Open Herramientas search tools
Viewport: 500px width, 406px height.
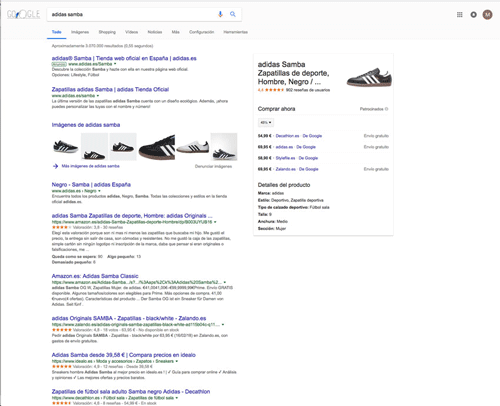235,32
